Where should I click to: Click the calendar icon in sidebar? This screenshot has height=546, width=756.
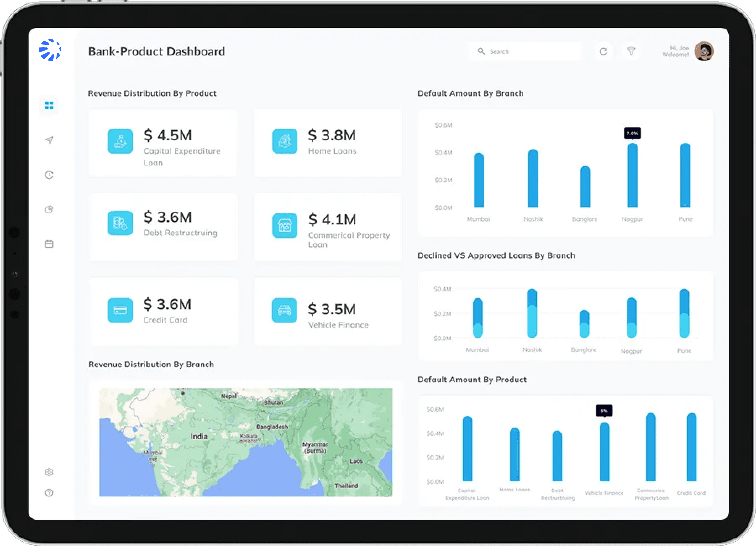coord(49,244)
